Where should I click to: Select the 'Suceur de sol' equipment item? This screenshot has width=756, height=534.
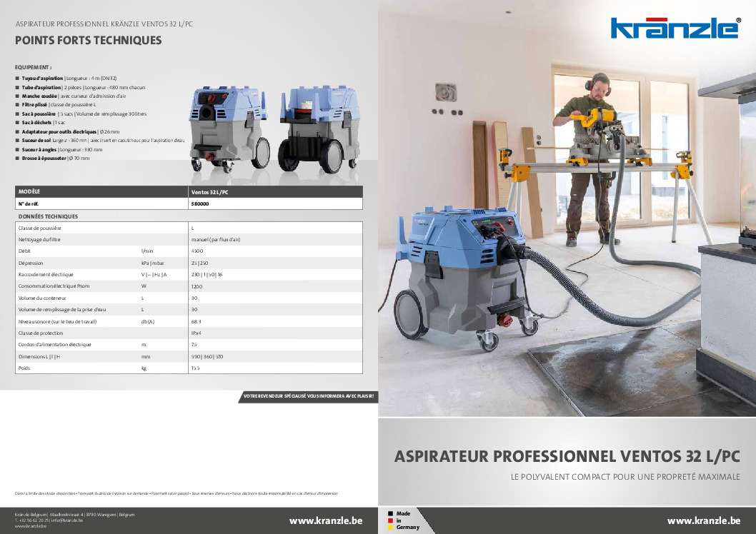100,141
